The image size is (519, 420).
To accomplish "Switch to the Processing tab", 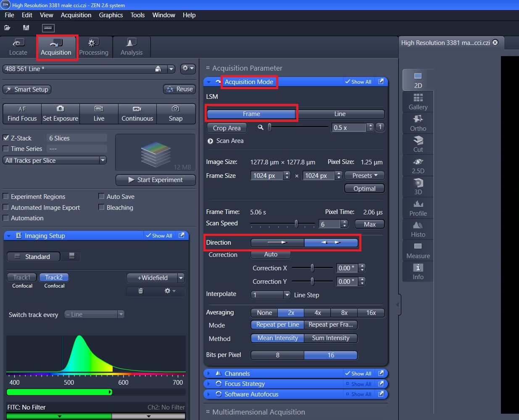I will coord(93,47).
